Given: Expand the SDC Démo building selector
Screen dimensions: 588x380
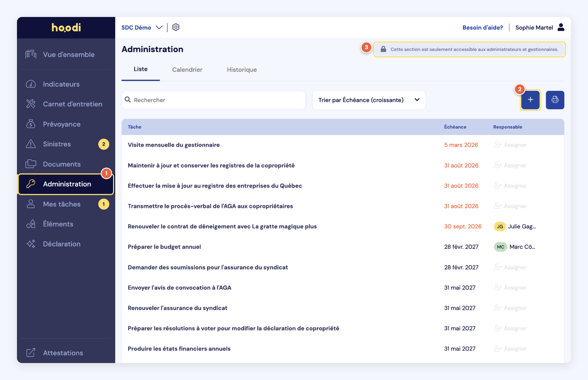Looking at the screenshot, I should click(x=142, y=28).
